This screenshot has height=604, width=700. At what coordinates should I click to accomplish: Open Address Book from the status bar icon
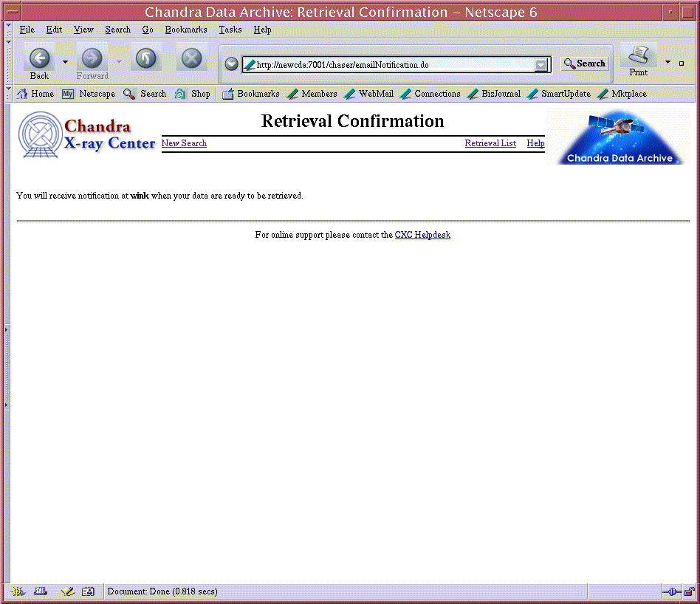[x=88, y=591]
